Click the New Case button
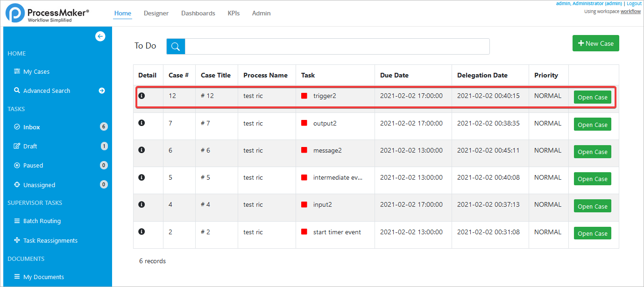 click(595, 43)
